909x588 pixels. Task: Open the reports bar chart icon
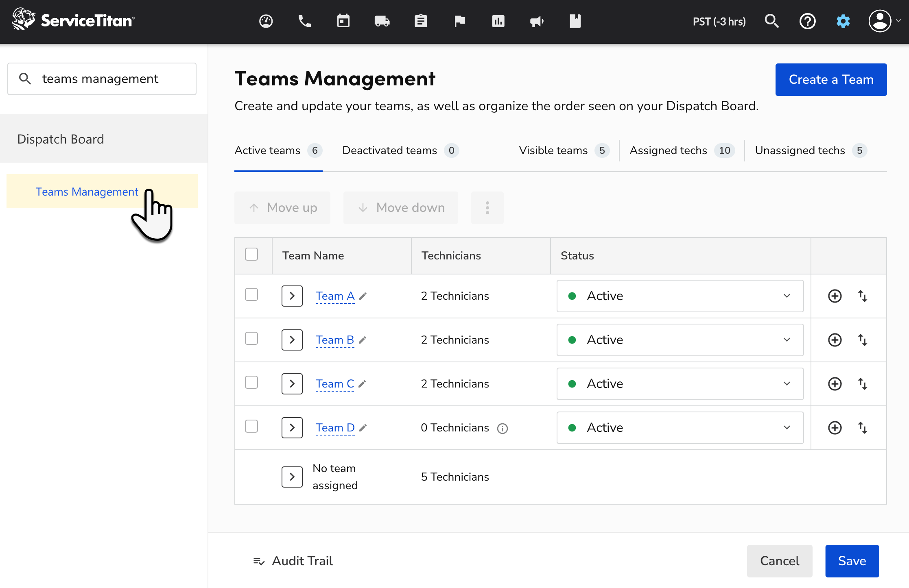498,21
